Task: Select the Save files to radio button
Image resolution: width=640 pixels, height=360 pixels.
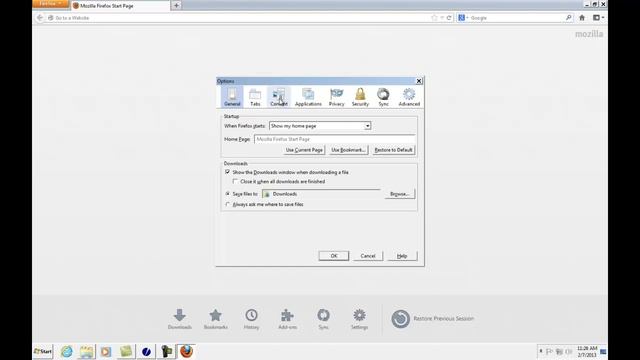Action: coord(227,193)
